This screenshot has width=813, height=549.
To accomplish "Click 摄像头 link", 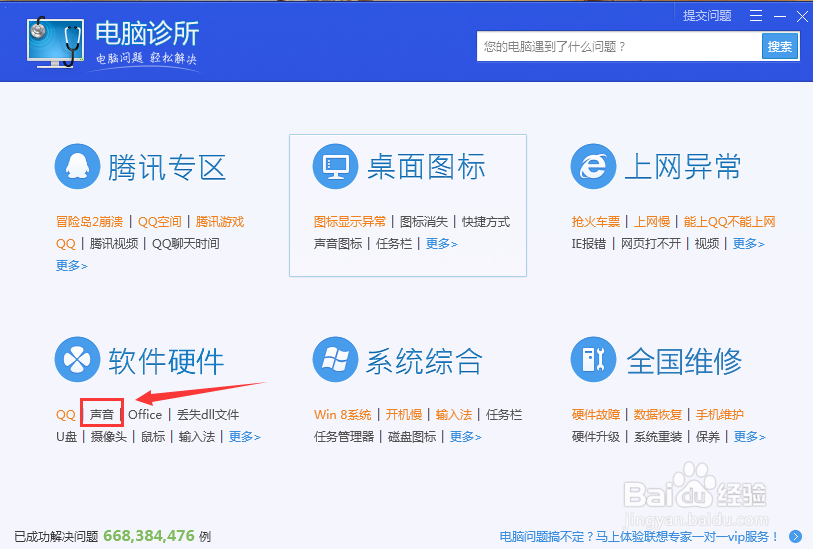I will [x=109, y=437].
